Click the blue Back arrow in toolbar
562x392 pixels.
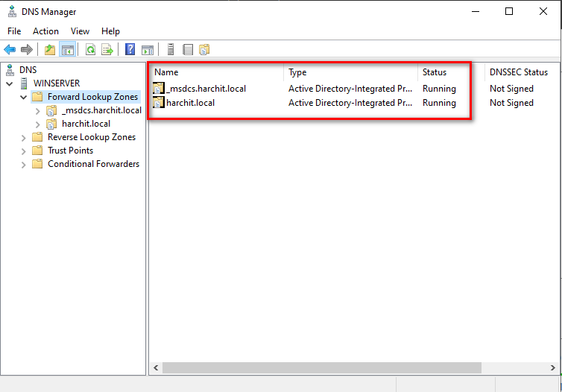click(x=10, y=50)
